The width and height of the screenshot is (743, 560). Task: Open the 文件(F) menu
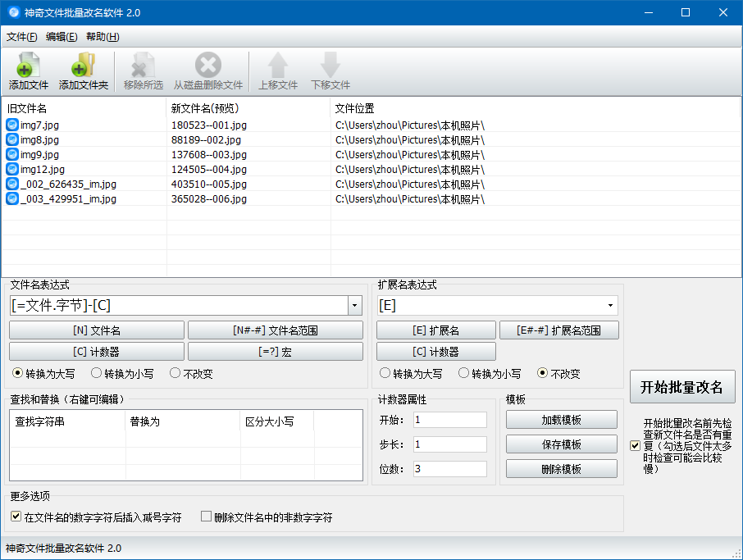tap(21, 37)
